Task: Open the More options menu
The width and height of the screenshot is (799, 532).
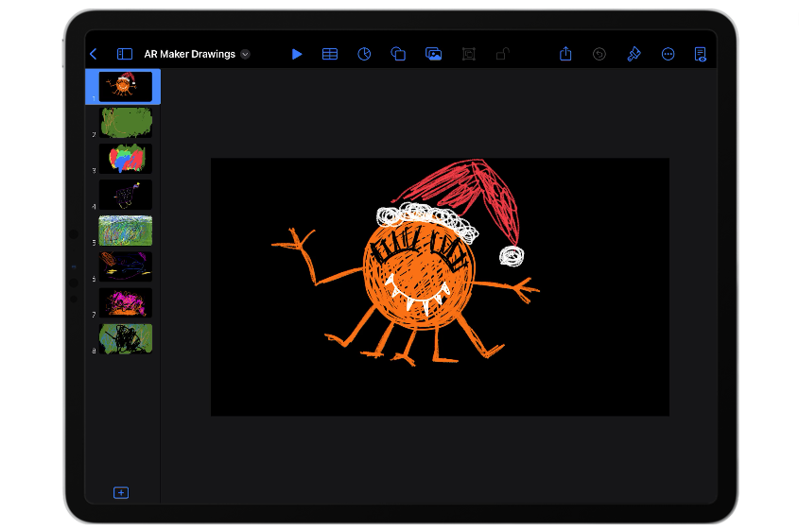Action: (668, 55)
